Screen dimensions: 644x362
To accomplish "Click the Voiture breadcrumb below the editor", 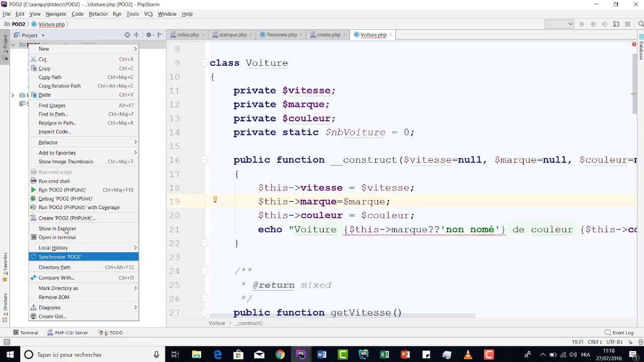I will (217, 323).
